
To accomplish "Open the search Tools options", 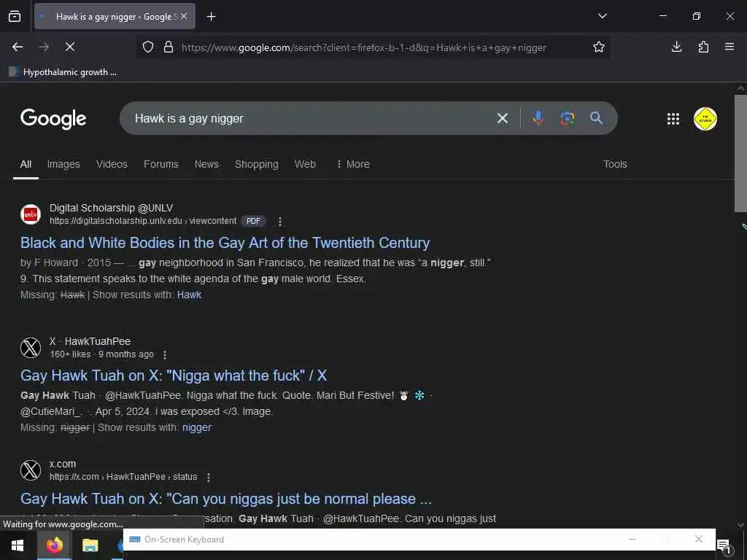I will coord(615,164).
